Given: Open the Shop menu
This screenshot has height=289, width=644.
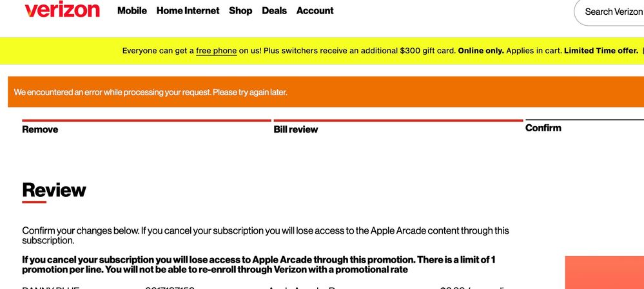Looking at the screenshot, I should click(x=240, y=11).
